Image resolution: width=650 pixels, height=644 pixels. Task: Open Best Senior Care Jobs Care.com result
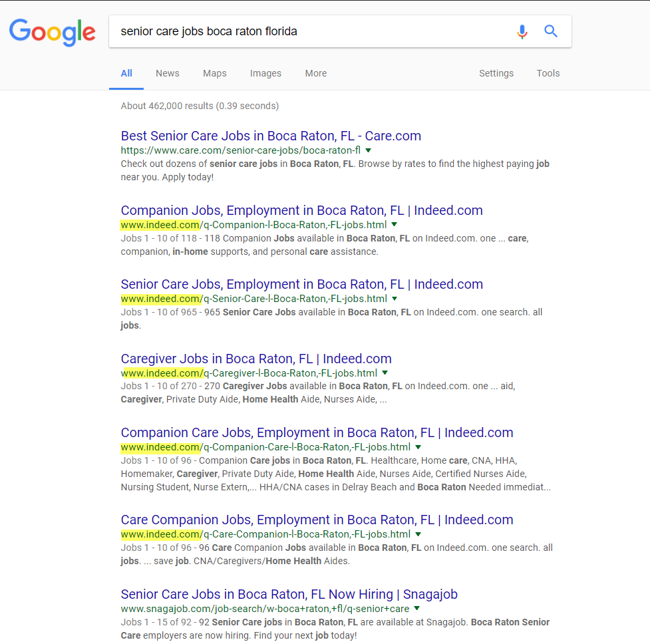tap(271, 136)
